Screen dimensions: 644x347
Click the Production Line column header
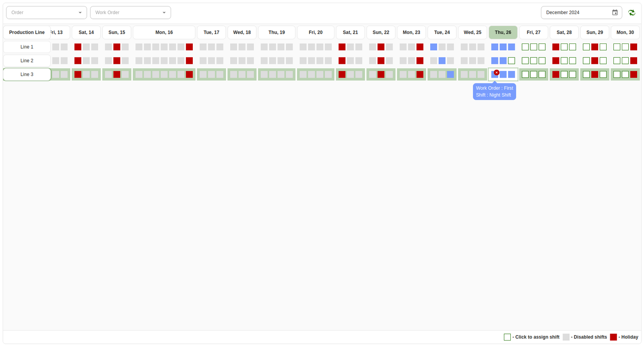tap(27, 32)
